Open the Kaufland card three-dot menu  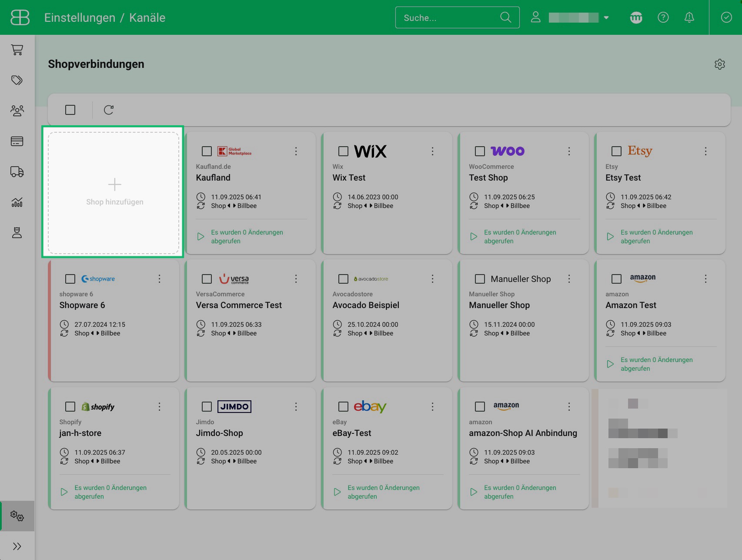(x=296, y=151)
